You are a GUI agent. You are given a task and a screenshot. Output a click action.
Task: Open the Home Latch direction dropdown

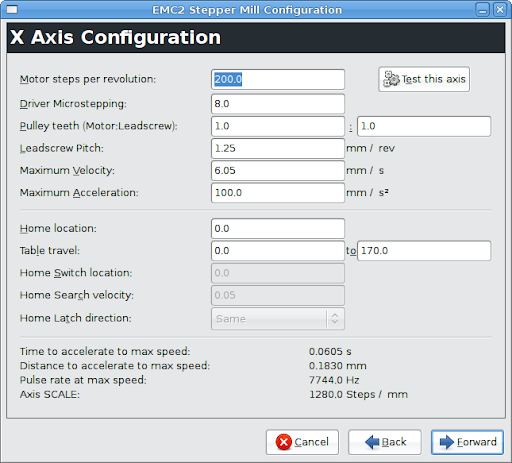[278, 319]
